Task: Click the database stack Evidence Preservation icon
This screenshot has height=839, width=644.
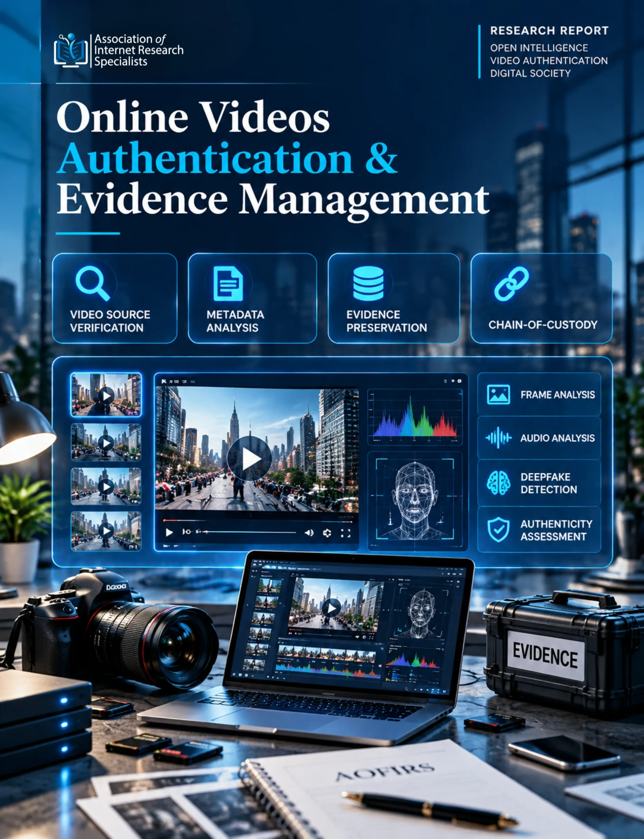Action: point(368,283)
